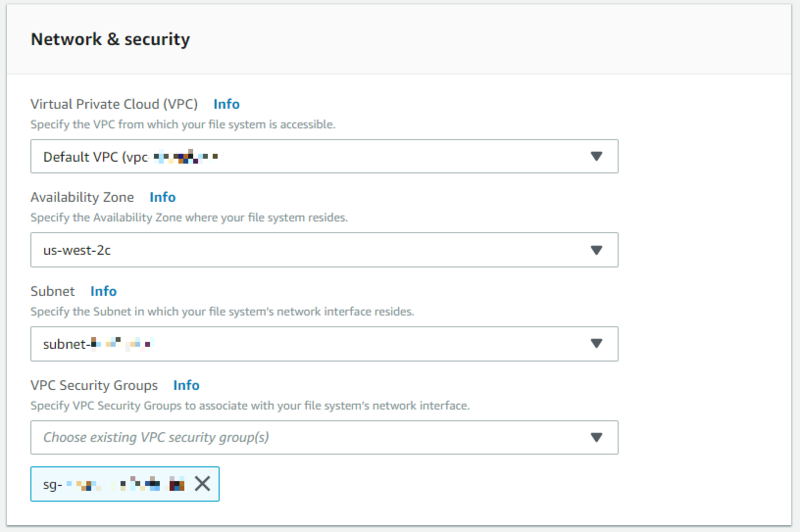Select the sg- security group chip
This screenshot has width=800, height=532.
[x=110, y=484]
